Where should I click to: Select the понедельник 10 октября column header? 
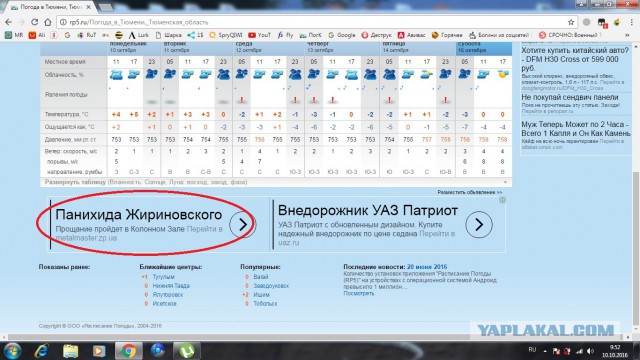[135, 48]
